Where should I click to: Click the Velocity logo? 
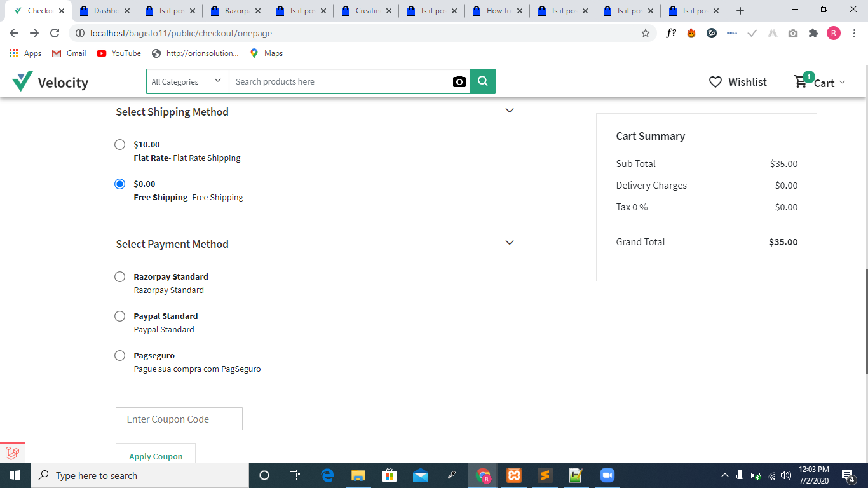50,81
